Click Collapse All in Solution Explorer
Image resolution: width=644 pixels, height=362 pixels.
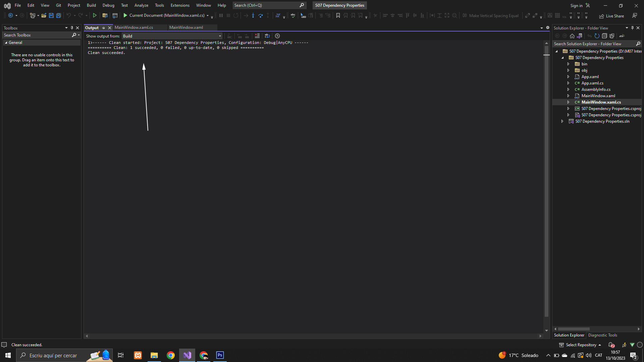coord(604,36)
